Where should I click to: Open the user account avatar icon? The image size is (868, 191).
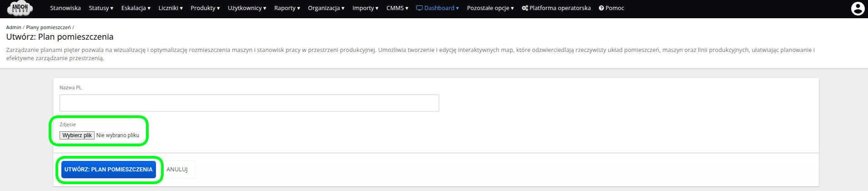click(x=858, y=9)
